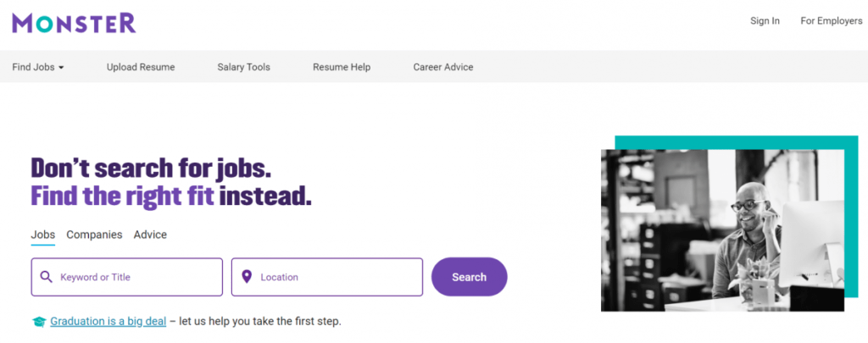Screen dimensions: 868x343
Task: Focus the Location input field
Action: (326, 277)
